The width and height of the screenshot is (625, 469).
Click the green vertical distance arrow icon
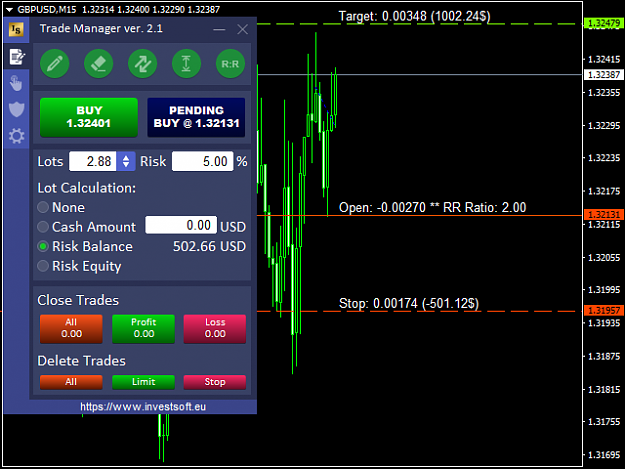coord(186,64)
